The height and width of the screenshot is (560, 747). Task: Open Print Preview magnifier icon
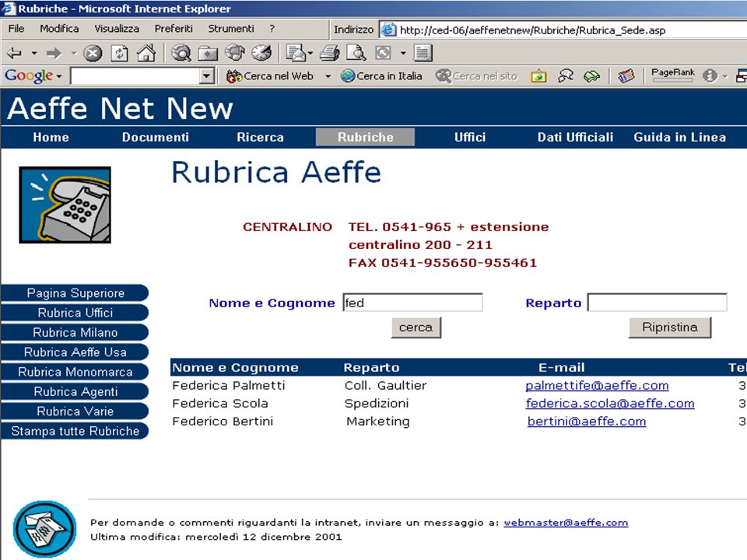[356, 53]
